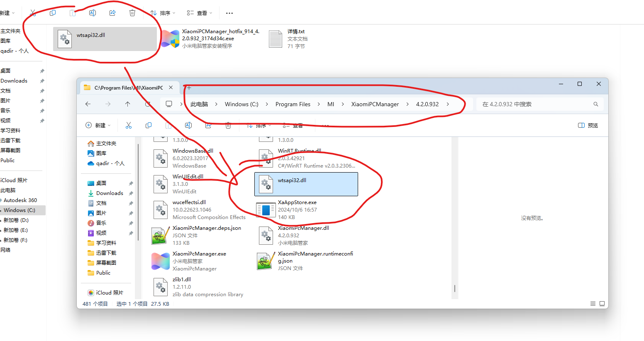Select the WinUIEdit.dll file
Viewport: 644px width, 341px height.
tap(200, 184)
